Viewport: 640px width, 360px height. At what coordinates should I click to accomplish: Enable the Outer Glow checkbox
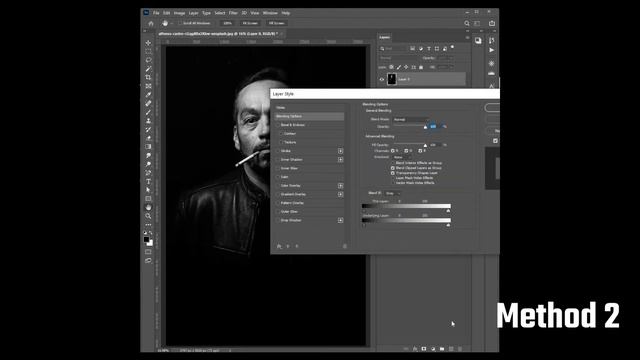tap(278, 211)
